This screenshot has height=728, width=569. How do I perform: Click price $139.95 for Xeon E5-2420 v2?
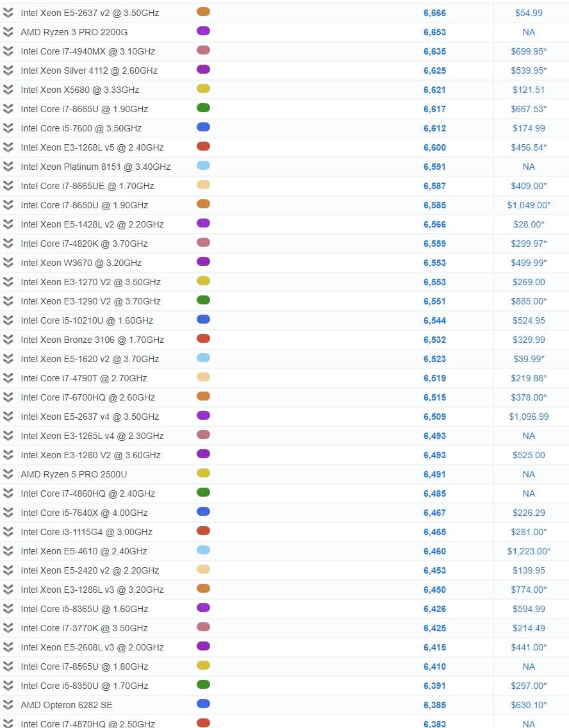point(529,570)
